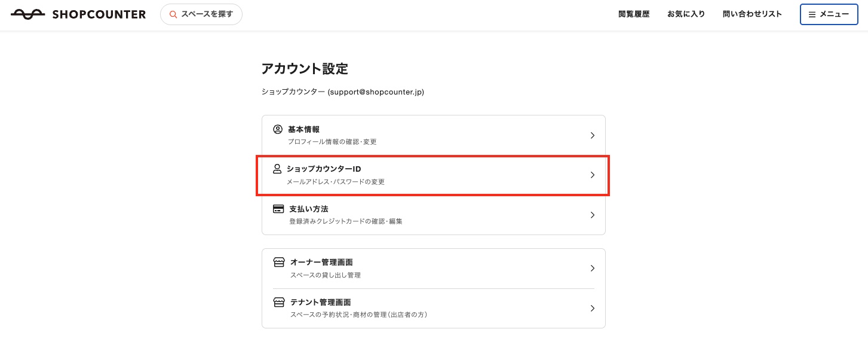Select the SHOPCOUNTER brand name text
Screen dimensions: 868x338
tap(99, 14)
